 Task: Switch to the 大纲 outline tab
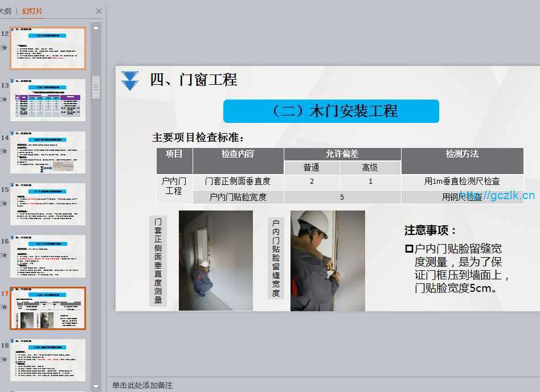tap(5, 11)
